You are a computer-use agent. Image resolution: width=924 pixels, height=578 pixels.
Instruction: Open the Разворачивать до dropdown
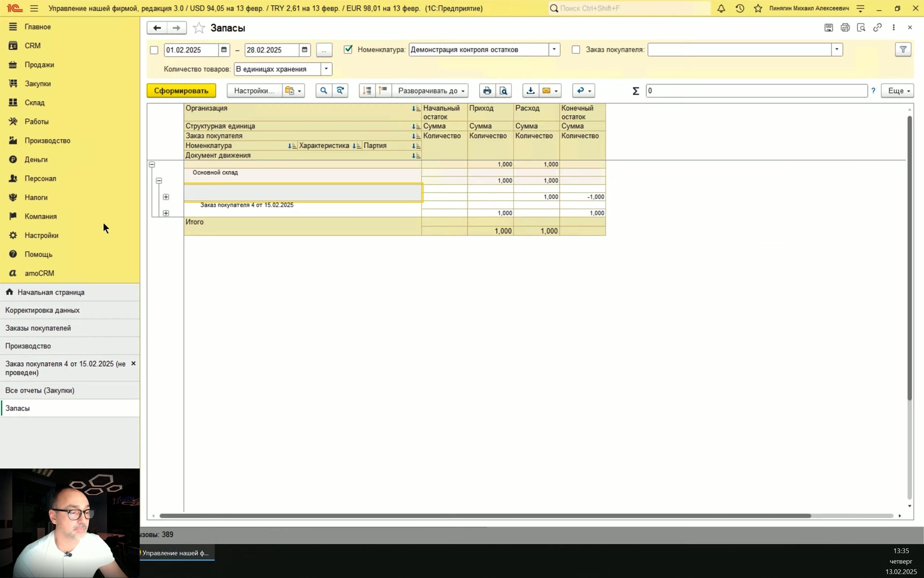click(x=430, y=91)
